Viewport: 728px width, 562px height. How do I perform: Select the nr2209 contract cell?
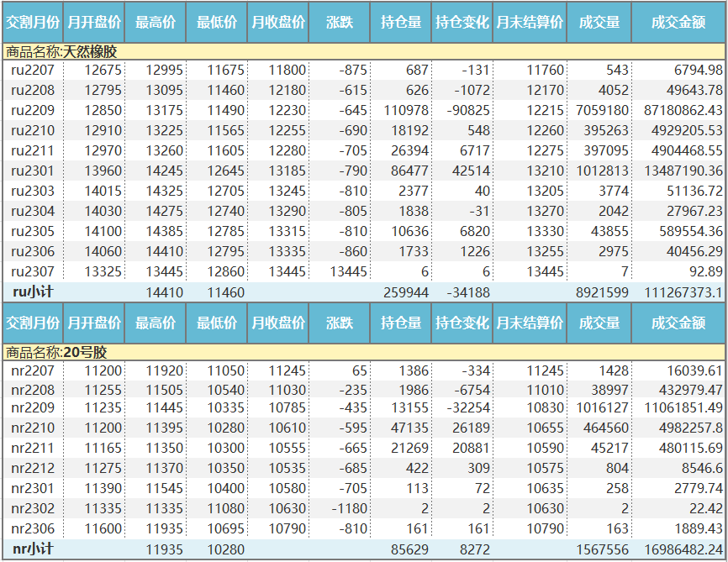tap(33, 408)
